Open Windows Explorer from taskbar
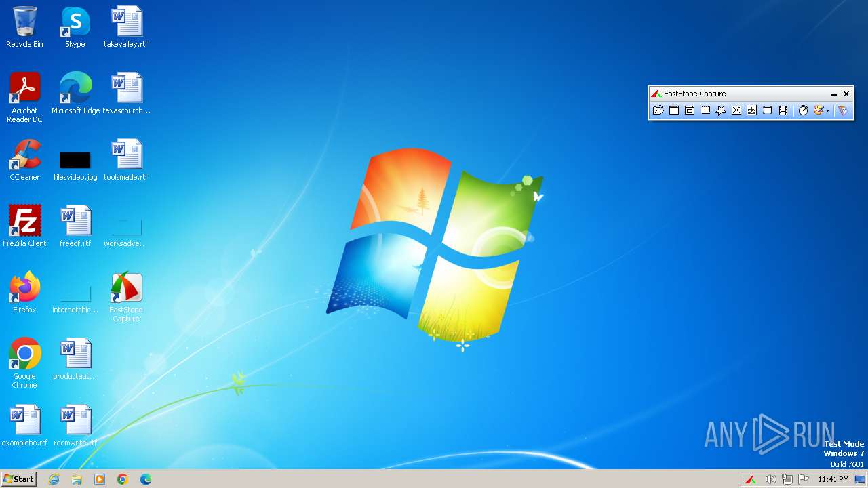Screen dimensions: 868x488 [77, 479]
